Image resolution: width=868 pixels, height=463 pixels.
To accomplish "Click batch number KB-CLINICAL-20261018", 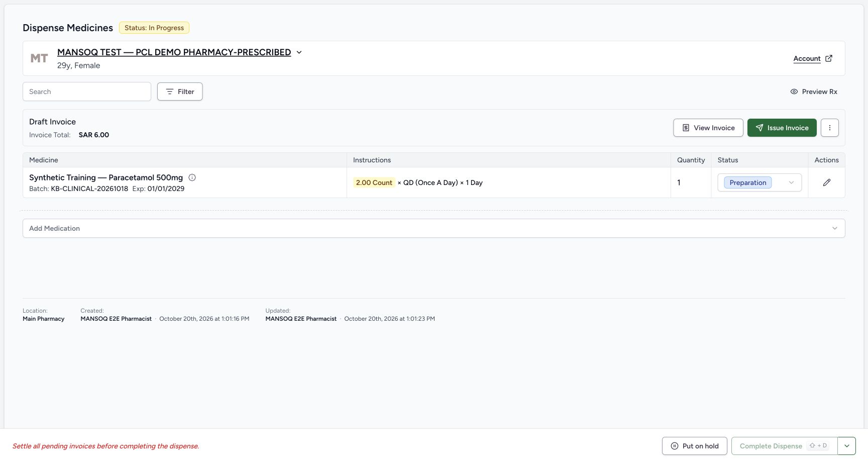I will point(89,189).
